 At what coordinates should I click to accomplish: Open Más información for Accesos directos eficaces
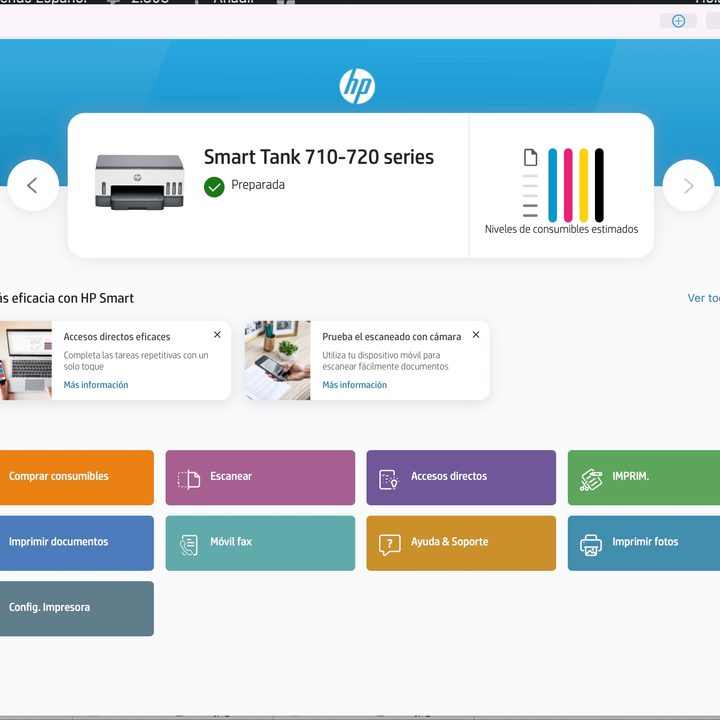[x=96, y=385]
